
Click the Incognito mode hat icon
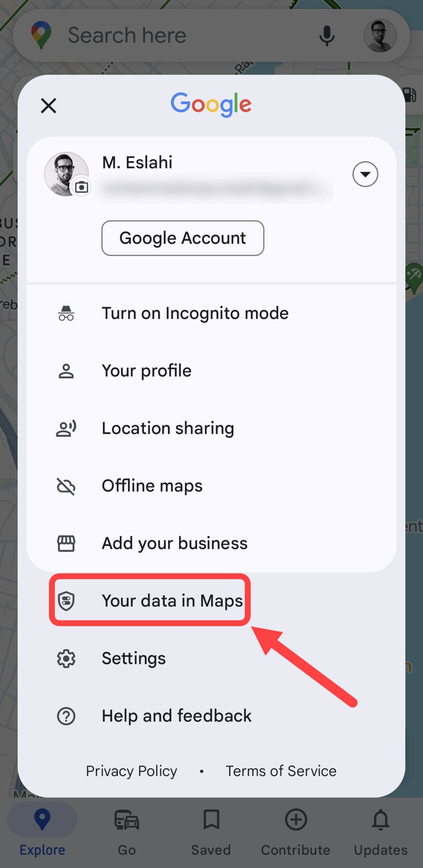click(67, 313)
